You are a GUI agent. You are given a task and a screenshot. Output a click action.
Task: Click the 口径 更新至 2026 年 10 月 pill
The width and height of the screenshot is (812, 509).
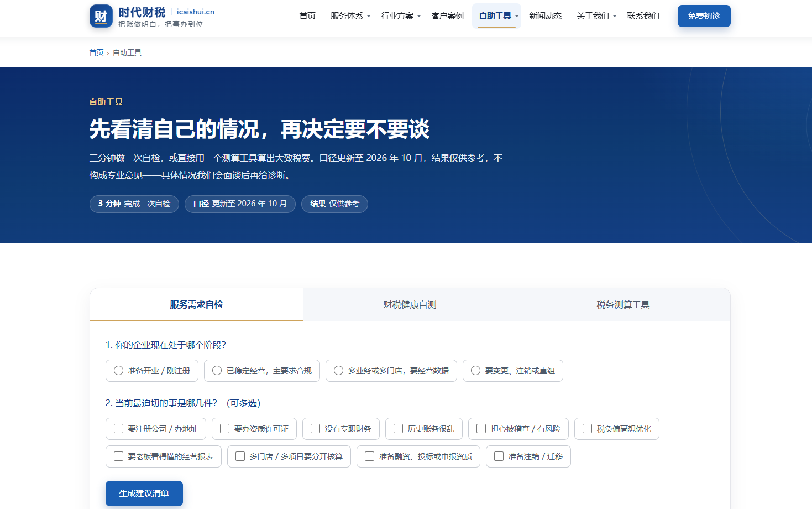[x=240, y=204]
